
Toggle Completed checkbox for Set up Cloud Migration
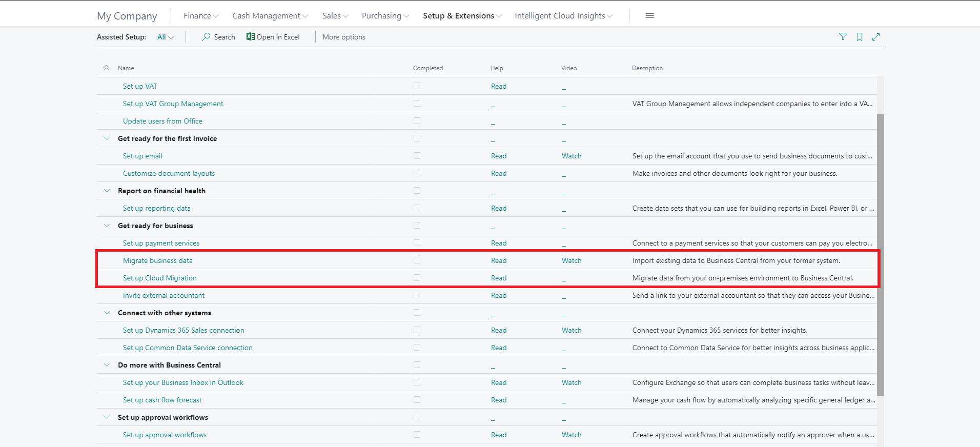tap(417, 278)
